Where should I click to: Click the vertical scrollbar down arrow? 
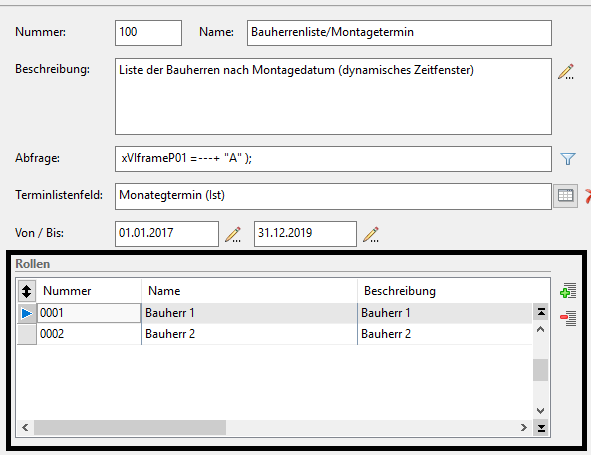coord(540,411)
